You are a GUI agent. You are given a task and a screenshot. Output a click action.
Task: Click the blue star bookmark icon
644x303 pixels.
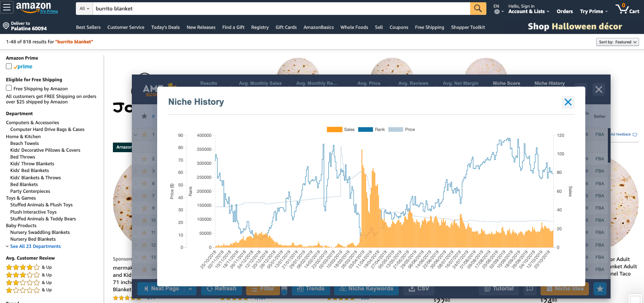(x=599, y=288)
